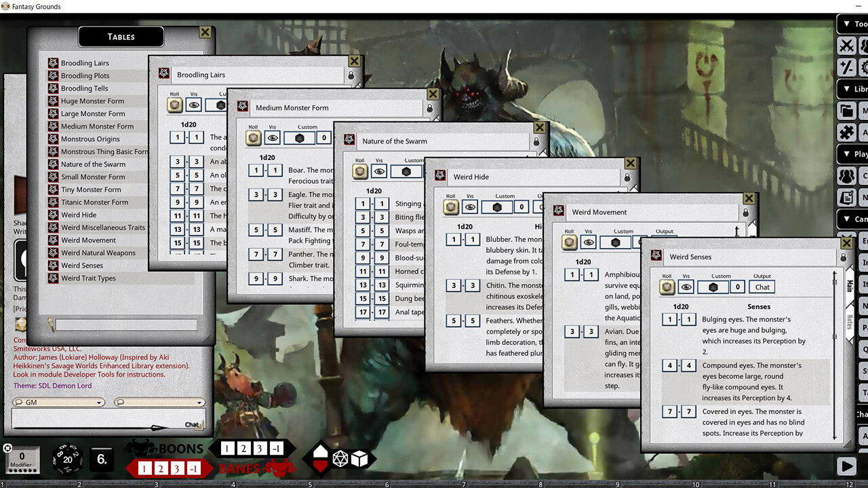The width and height of the screenshot is (868, 488).
Task: Set Weird Senses output to Chat
Action: point(761,287)
